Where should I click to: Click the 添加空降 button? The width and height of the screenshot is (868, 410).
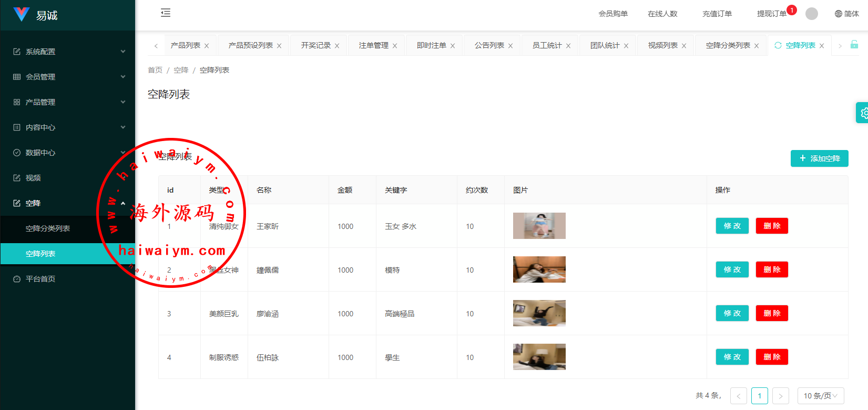coord(819,158)
